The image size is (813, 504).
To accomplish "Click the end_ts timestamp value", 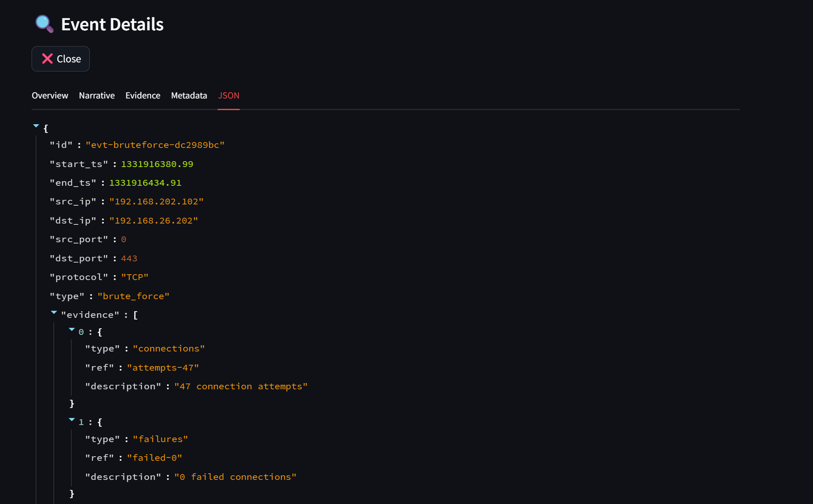I will tap(145, 183).
